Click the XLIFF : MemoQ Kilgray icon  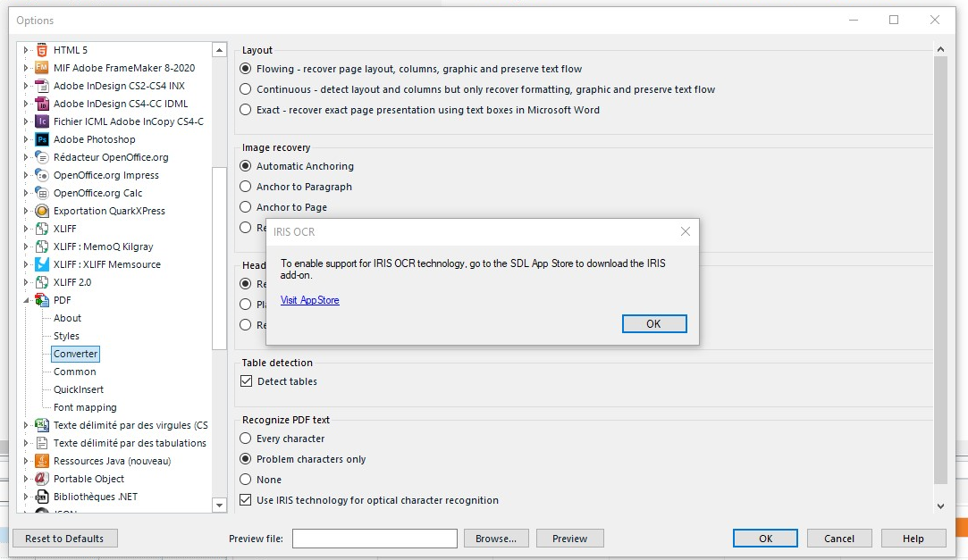point(42,247)
